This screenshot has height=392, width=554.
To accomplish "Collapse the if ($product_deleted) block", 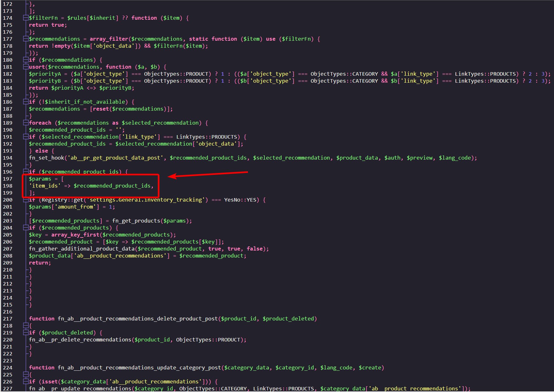I will click(25, 333).
